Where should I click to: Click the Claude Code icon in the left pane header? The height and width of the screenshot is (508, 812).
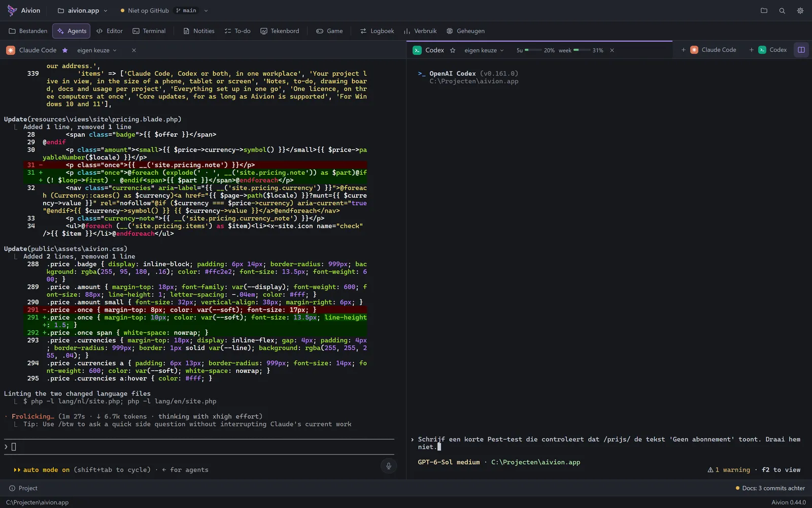[x=11, y=50]
